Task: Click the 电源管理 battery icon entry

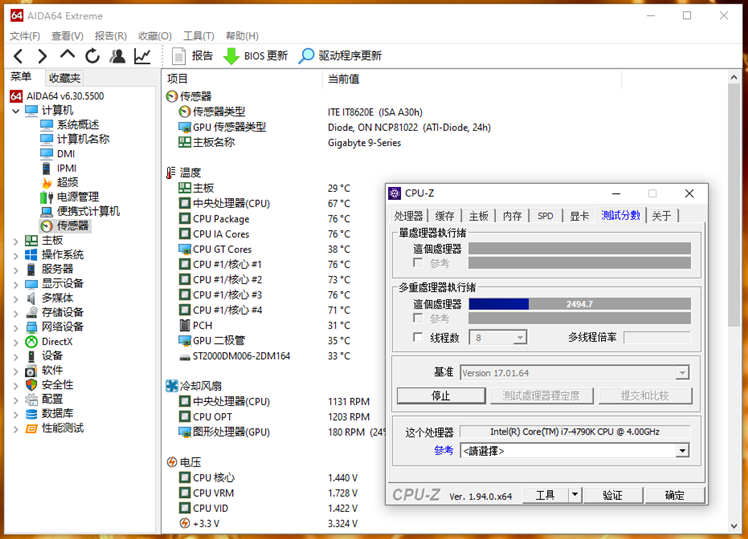Action: [x=47, y=197]
